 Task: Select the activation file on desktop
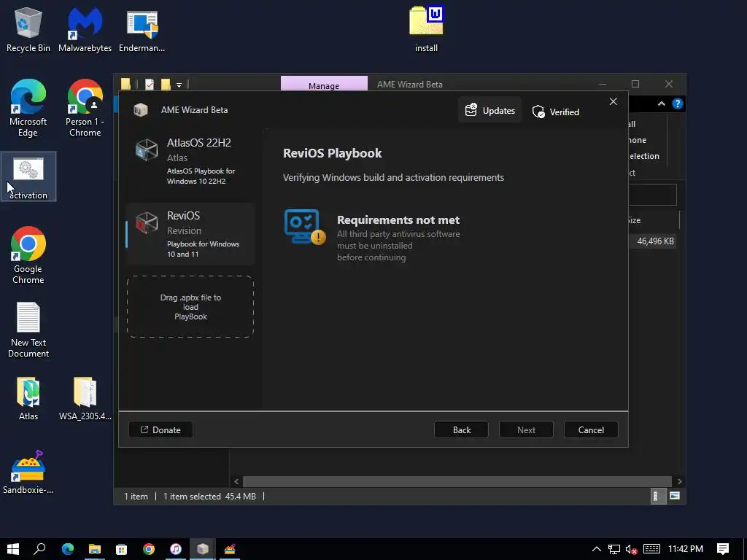28,176
